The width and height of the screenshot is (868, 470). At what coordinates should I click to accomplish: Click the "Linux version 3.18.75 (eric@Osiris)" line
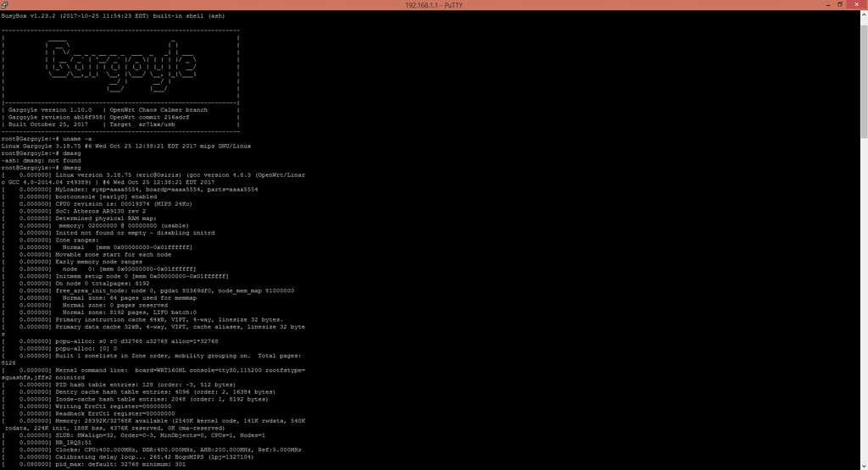point(153,174)
